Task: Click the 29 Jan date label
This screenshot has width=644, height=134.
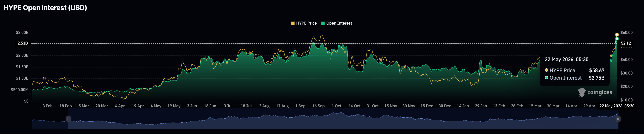Action: click(481, 106)
